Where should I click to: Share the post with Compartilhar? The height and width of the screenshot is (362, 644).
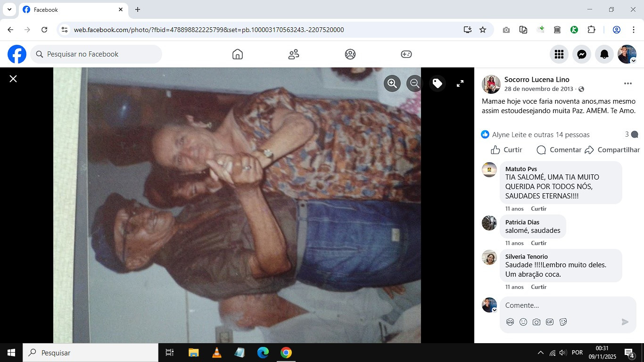click(x=612, y=150)
